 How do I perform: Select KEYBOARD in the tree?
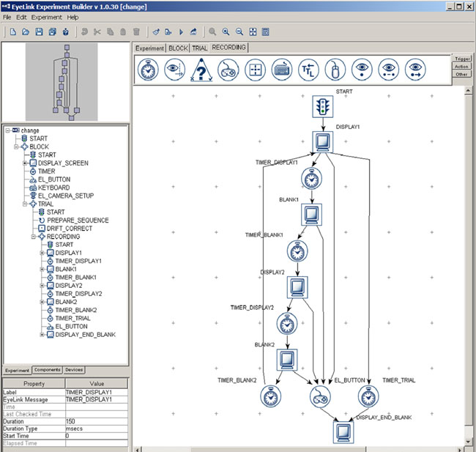click(x=53, y=188)
